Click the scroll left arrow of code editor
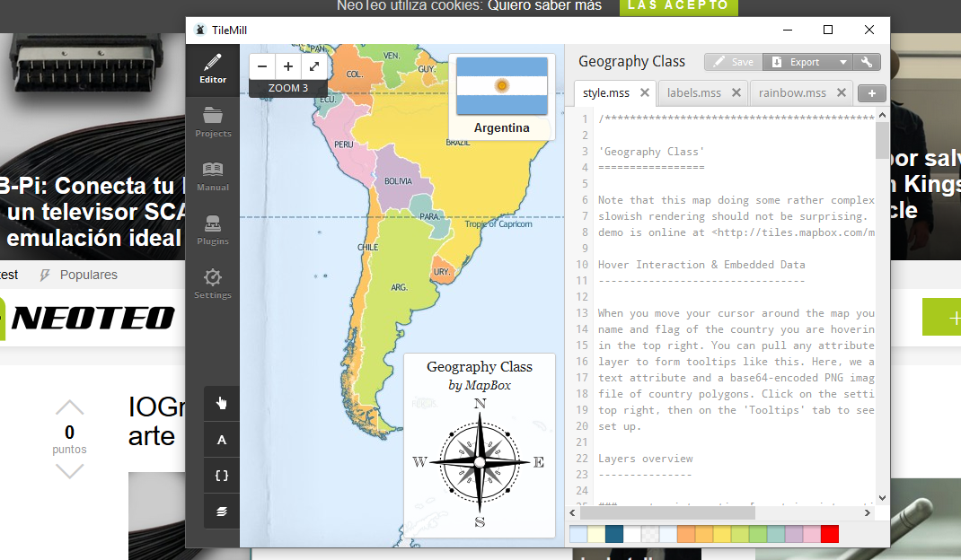Image resolution: width=961 pixels, height=560 pixels. point(572,512)
